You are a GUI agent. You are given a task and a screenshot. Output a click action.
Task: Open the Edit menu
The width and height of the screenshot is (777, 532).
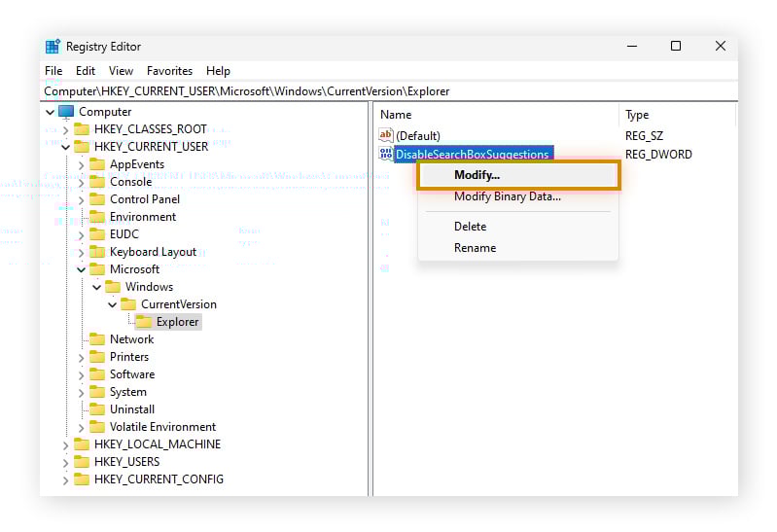coord(86,71)
